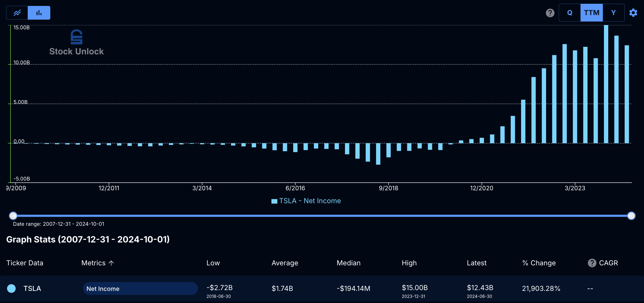Click the Date range text label
Screen dimensions: 644x303
(x=59, y=224)
